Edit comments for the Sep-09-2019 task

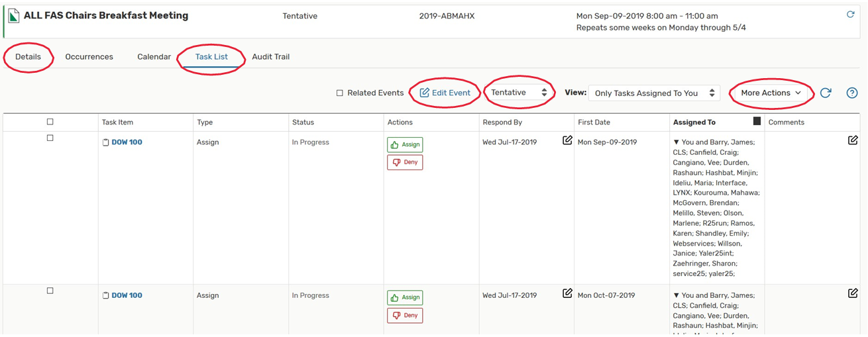[853, 140]
